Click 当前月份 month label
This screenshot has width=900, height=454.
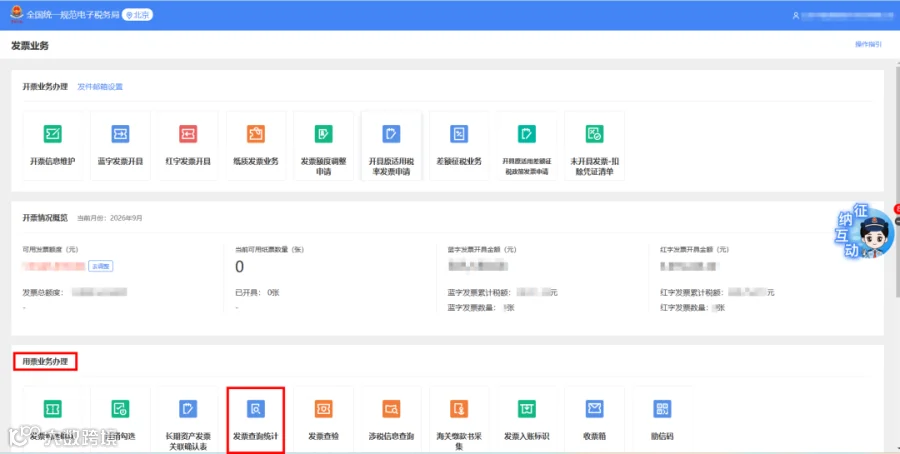pos(110,218)
